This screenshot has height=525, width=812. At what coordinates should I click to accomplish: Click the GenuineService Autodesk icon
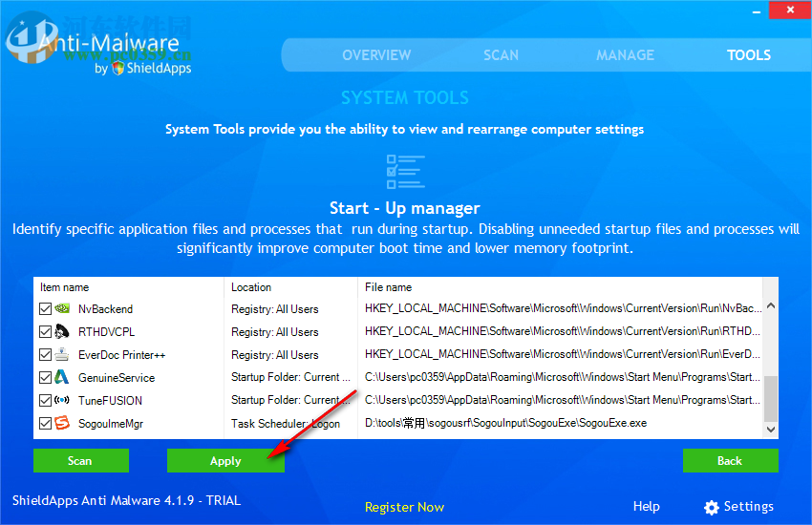coord(62,377)
